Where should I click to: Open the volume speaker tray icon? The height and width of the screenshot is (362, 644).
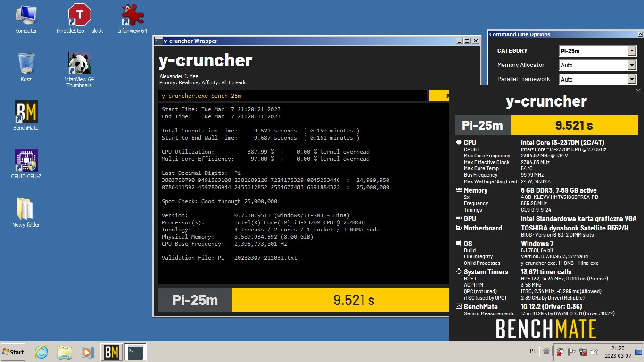point(594,352)
